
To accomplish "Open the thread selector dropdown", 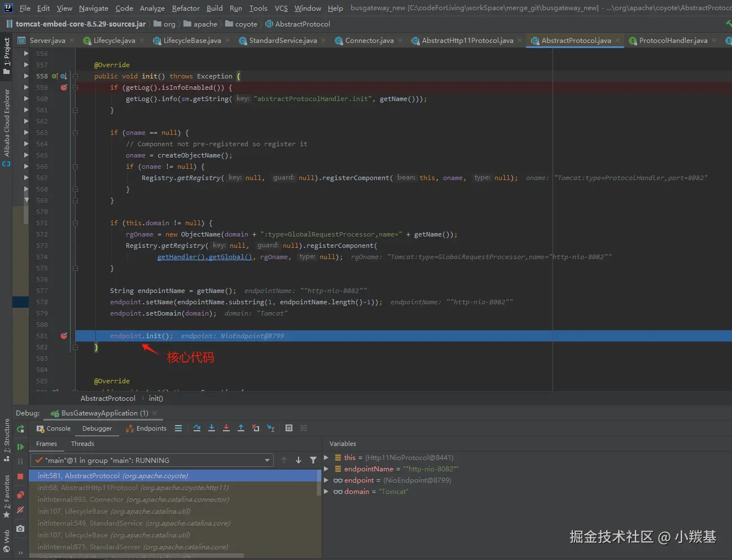I will [152, 460].
